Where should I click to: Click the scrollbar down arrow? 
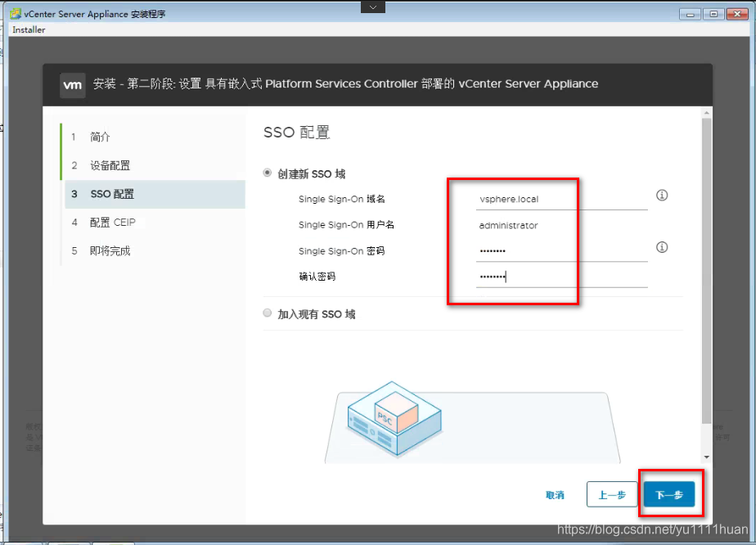(706, 457)
